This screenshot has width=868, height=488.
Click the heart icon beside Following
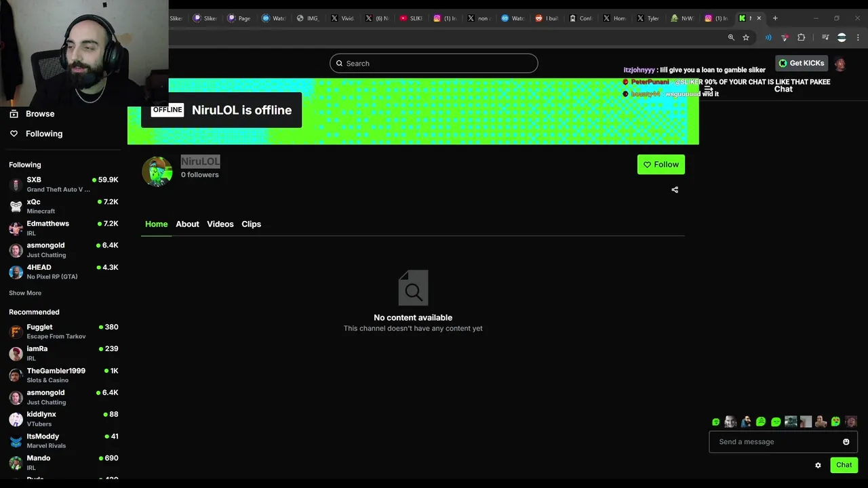(x=14, y=134)
